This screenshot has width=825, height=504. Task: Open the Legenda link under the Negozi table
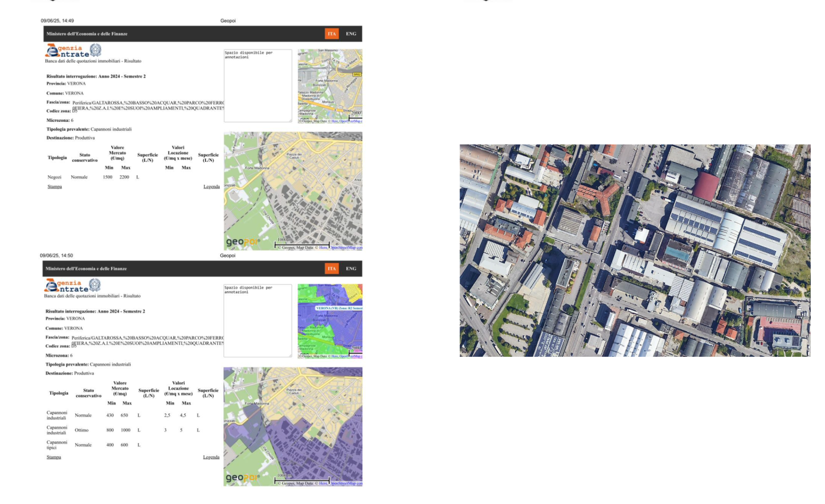coord(212,187)
